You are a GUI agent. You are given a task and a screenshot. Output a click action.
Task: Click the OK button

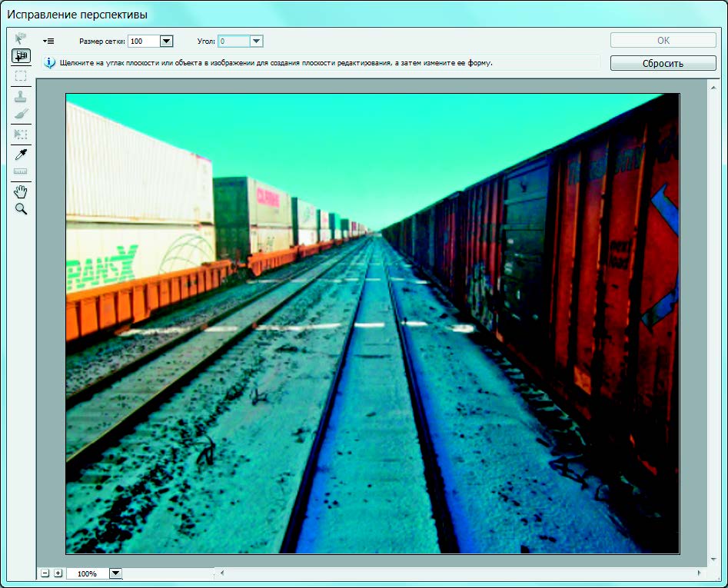[x=663, y=41]
